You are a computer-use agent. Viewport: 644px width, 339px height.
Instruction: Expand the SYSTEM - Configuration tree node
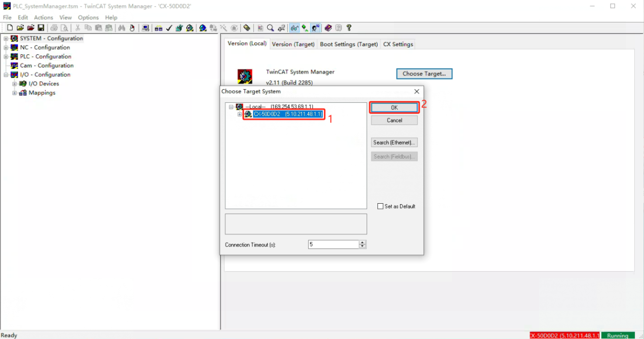click(6, 39)
